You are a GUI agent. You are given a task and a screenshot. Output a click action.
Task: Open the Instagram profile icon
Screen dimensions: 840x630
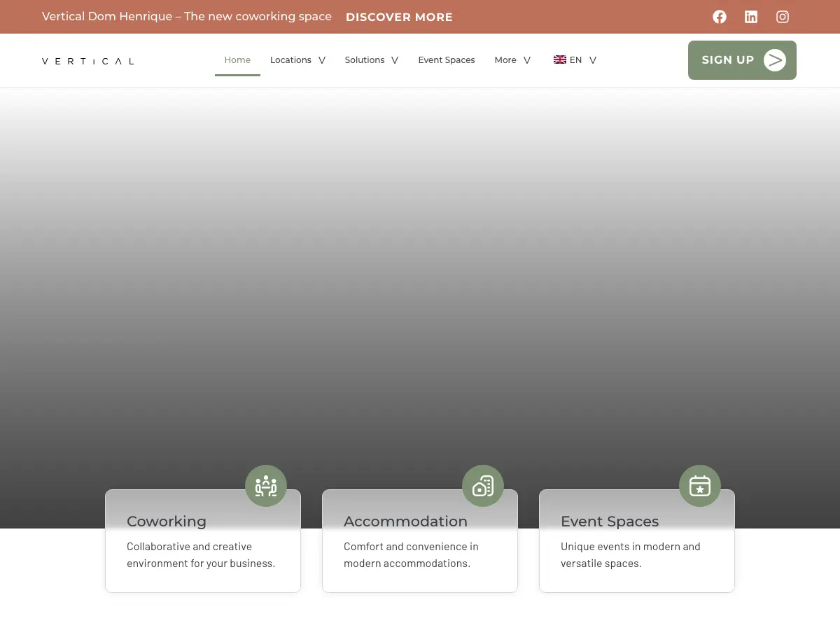[783, 17]
